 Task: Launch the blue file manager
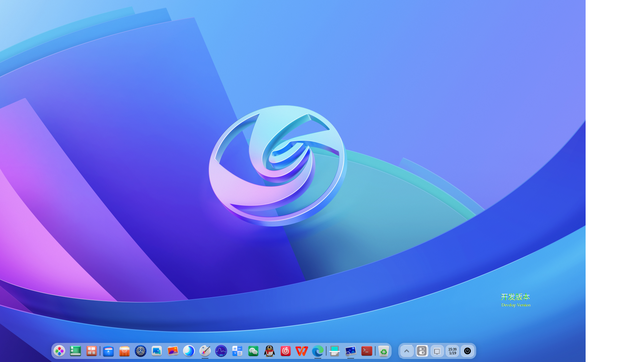click(x=108, y=351)
